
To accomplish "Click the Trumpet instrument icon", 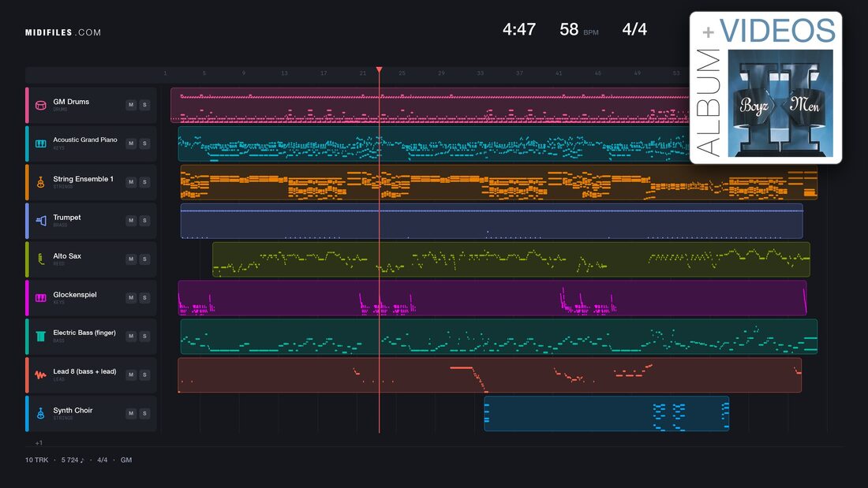I will [40, 221].
